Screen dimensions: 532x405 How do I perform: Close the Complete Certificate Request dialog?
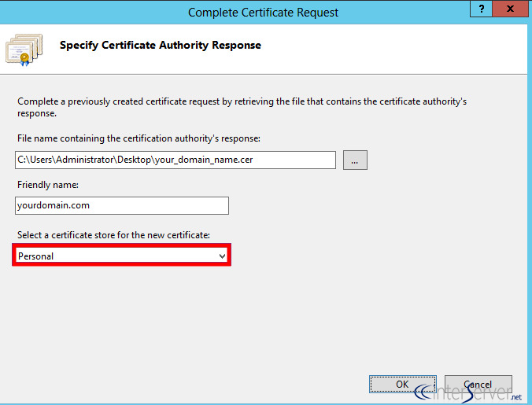510,9
